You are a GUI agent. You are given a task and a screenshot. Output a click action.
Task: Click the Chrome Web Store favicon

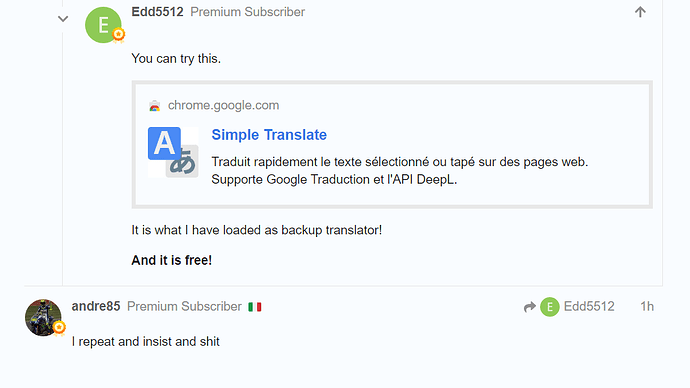pos(154,106)
